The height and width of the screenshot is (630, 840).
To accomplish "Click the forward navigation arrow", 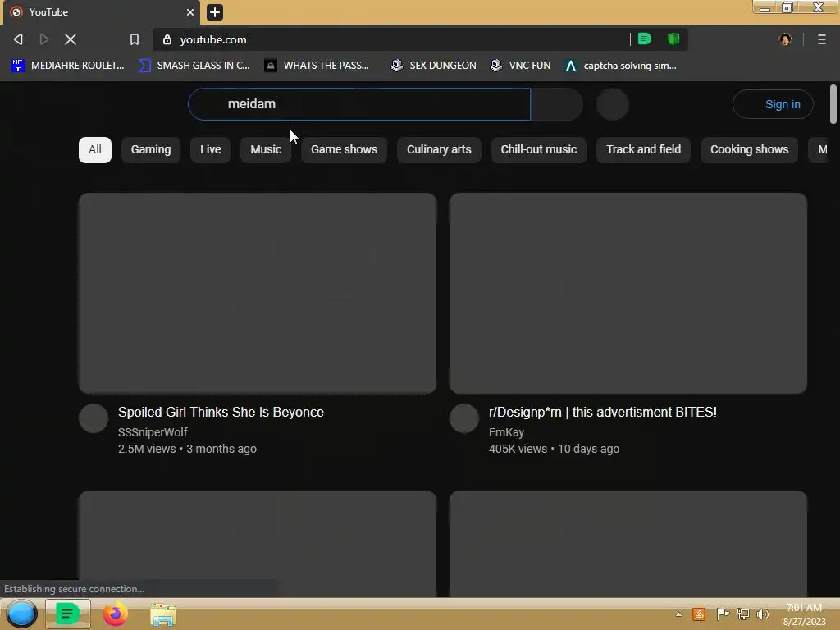I will click(x=44, y=39).
